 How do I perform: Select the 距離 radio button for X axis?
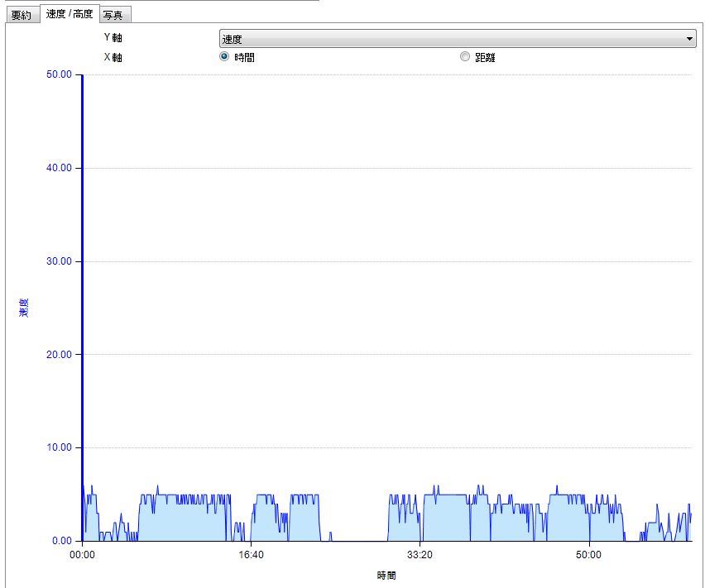click(465, 56)
